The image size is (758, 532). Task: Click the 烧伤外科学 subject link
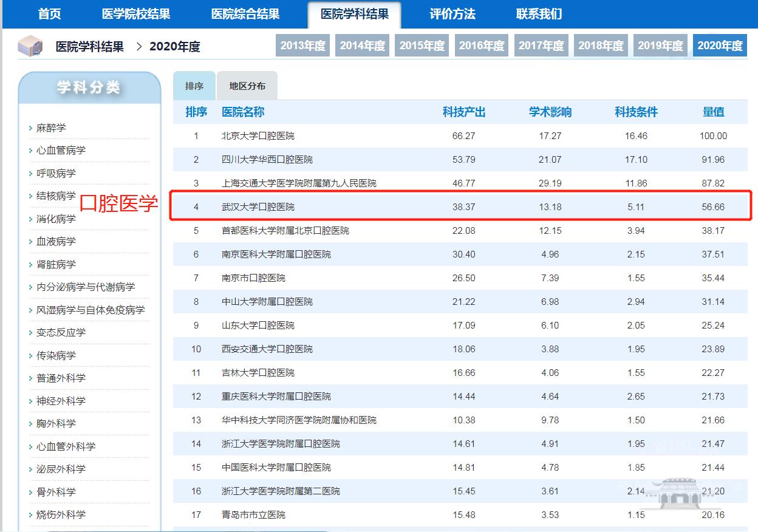pos(61,515)
